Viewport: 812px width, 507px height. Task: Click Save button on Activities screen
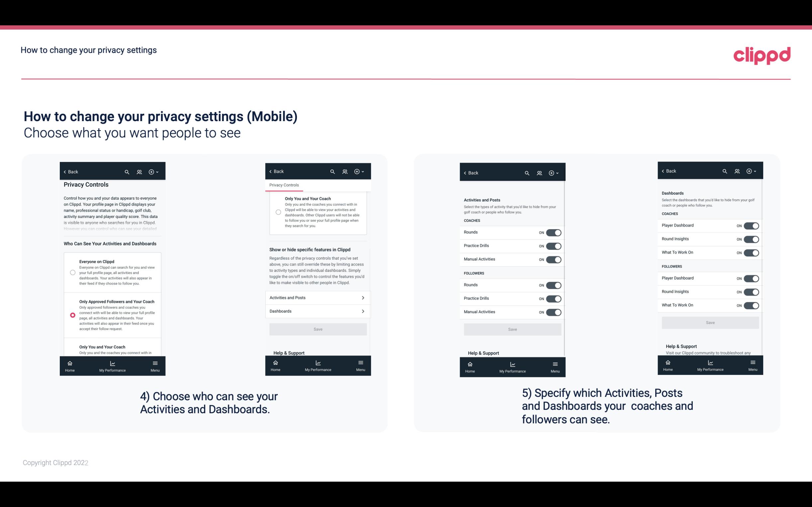(512, 328)
